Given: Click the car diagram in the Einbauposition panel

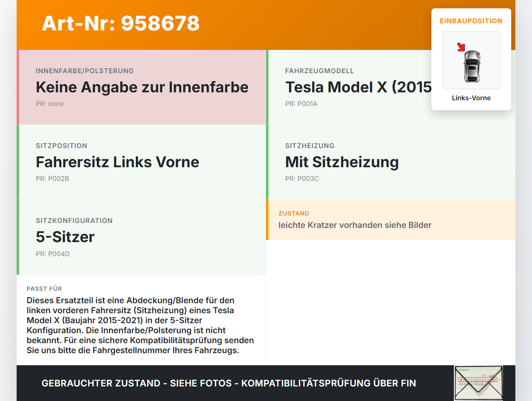Looking at the screenshot, I should 471,60.
